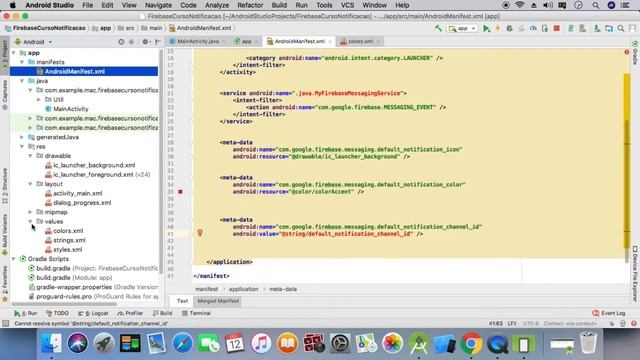Open the Profile app gauge icon
This screenshot has height=360, width=640.
[533, 28]
